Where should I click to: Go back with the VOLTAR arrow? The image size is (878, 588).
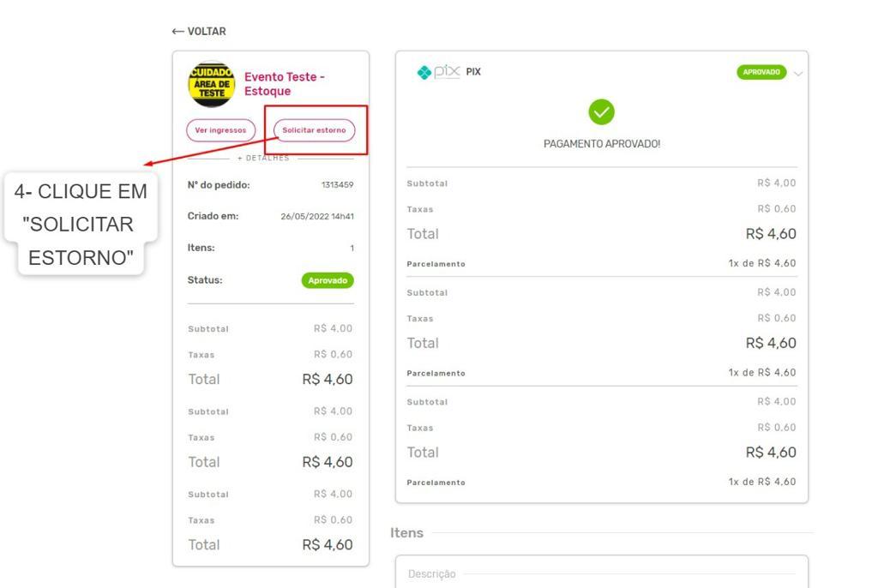(x=177, y=32)
